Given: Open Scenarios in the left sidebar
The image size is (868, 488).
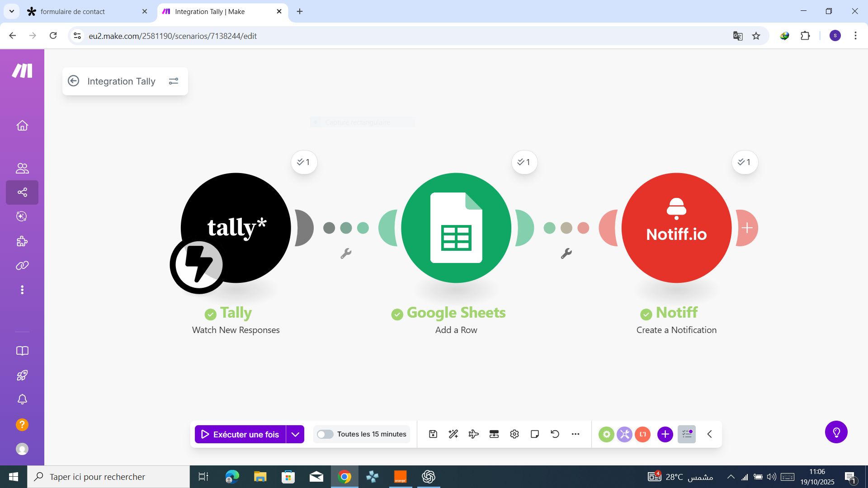Looking at the screenshot, I should 22,192.
